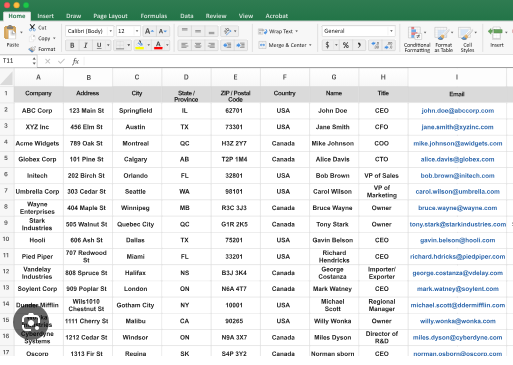The height and width of the screenshot is (365, 513).
Task: Open Conditional Formatting
Action: click(x=417, y=39)
